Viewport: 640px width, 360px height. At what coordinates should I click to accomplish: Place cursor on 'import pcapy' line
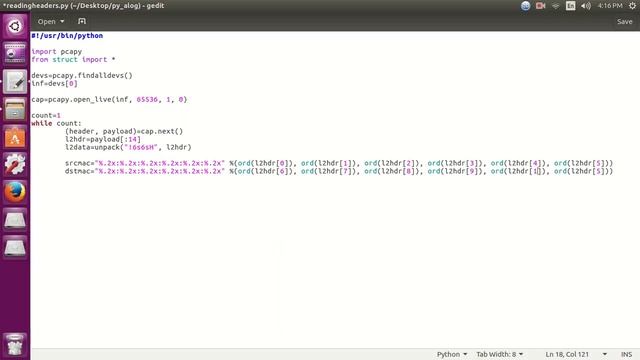(x=57, y=52)
